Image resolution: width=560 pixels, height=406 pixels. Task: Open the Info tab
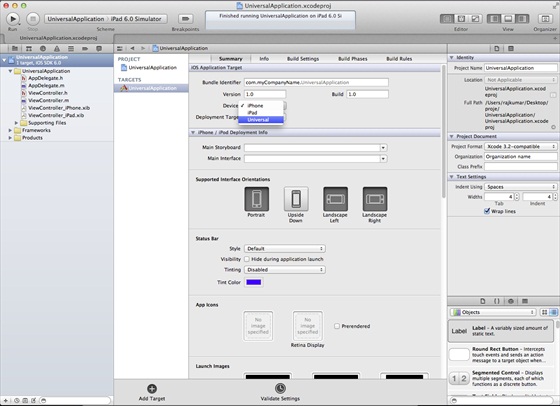pyautogui.click(x=264, y=59)
